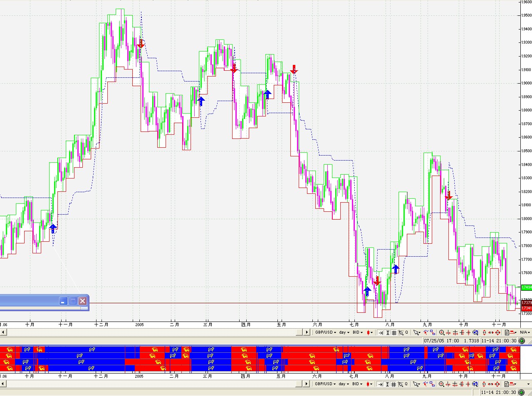
Task: Click the blue zoom-undo magnifier in price chart toolbar
Action: (475, 332)
